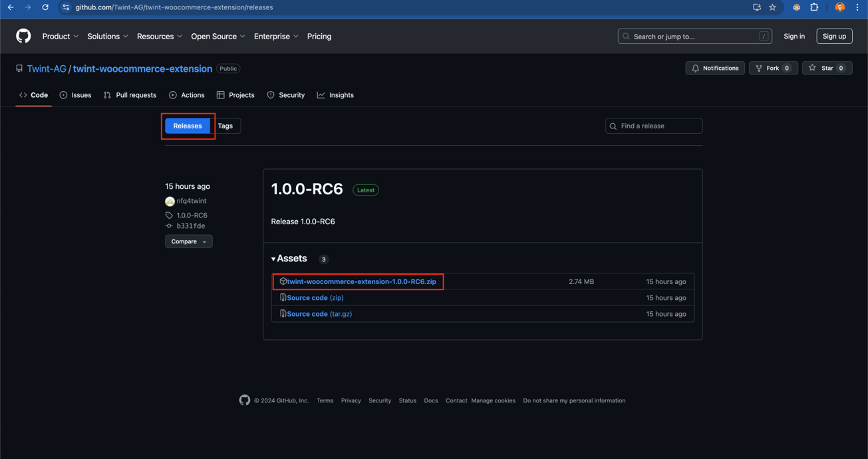Click the browser forward arrow
The width and height of the screenshot is (868, 459).
point(28,7)
